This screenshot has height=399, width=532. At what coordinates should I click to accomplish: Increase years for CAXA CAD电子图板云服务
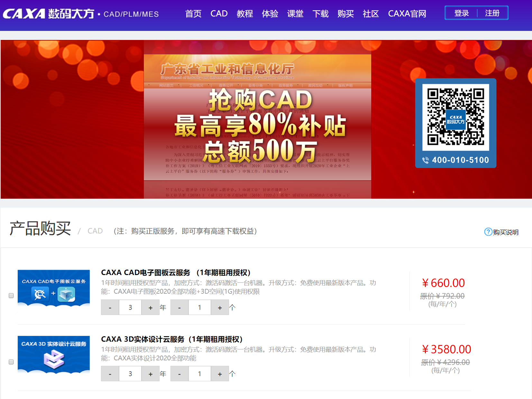click(x=151, y=307)
